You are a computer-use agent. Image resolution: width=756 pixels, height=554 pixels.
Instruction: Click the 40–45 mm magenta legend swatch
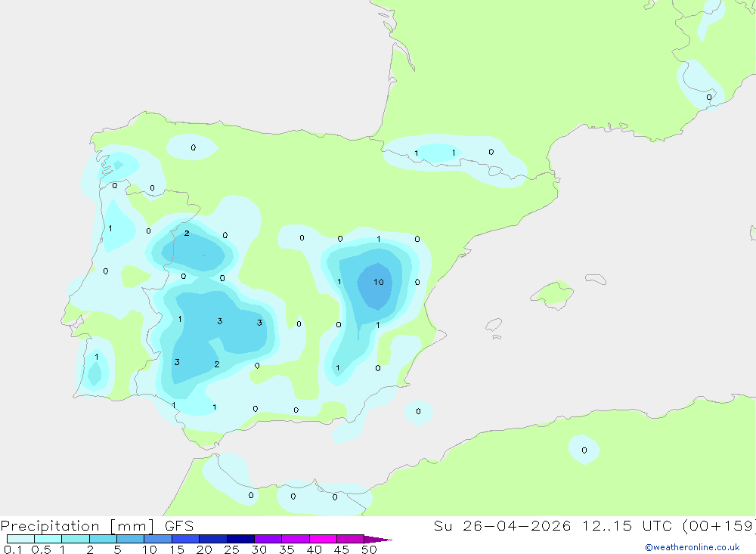323,539
